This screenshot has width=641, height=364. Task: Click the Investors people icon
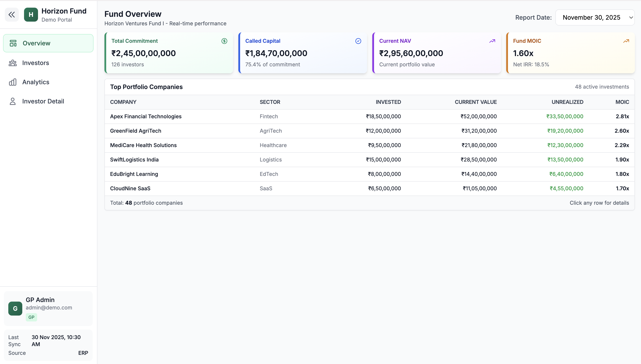[x=12, y=63]
